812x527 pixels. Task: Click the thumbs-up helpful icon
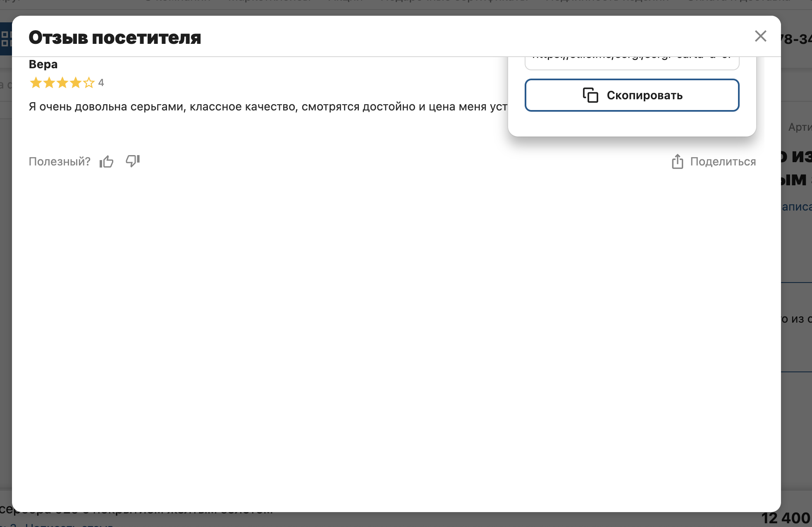[x=106, y=161]
